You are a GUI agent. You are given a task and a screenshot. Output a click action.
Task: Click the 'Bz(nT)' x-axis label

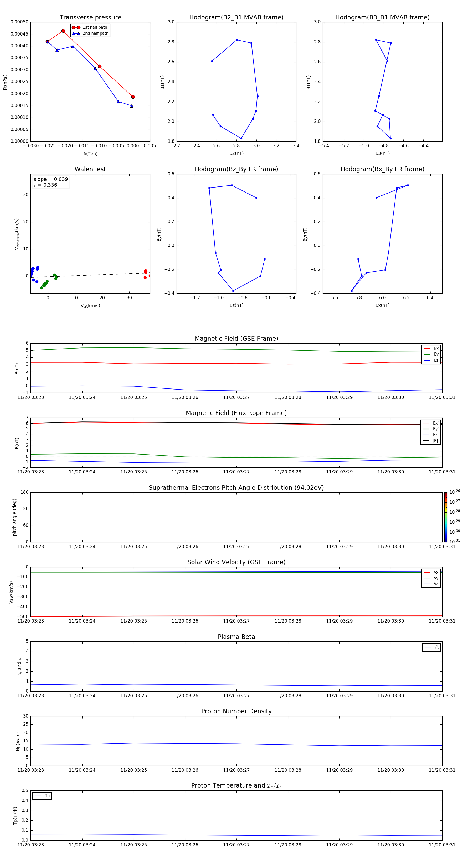click(x=236, y=305)
